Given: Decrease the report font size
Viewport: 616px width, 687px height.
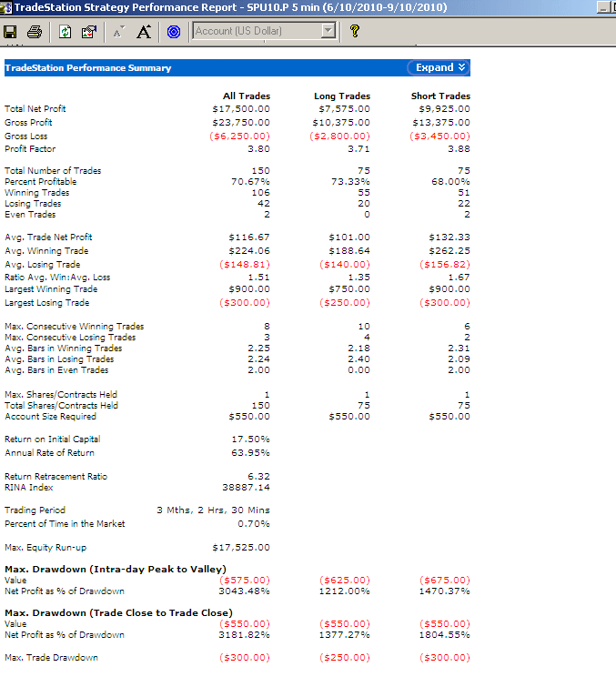Looking at the screenshot, I should 118,32.
